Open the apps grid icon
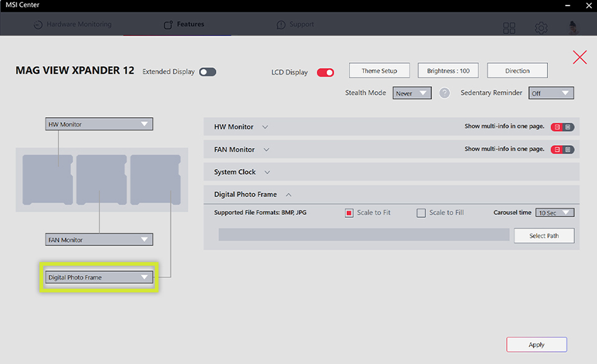The image size is (597, 364). click(x=509, y=28)
